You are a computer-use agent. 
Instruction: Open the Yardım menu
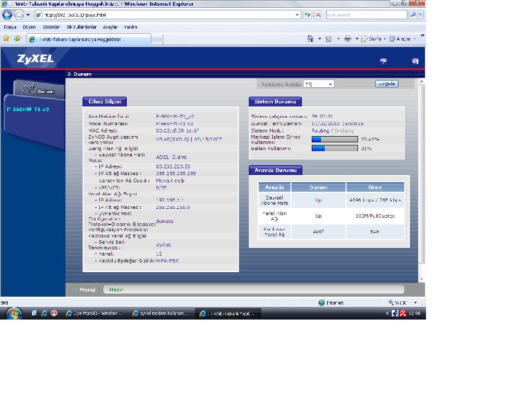[x=130, y=27]
